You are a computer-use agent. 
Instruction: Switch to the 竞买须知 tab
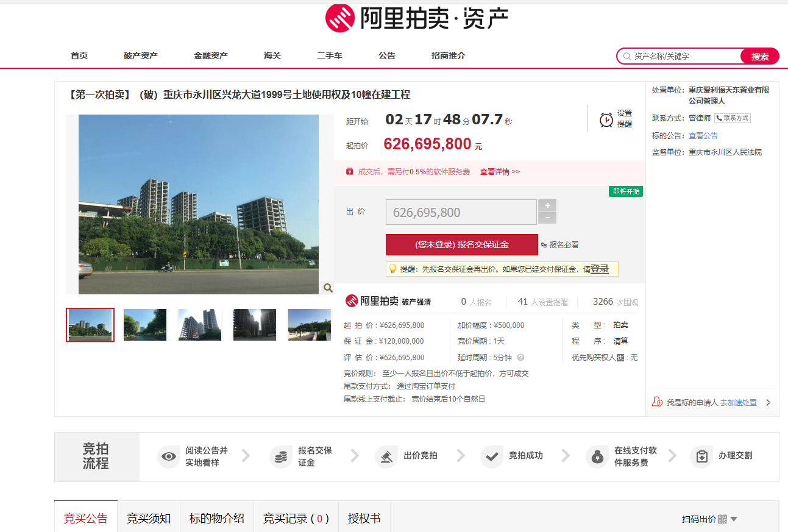149,518
